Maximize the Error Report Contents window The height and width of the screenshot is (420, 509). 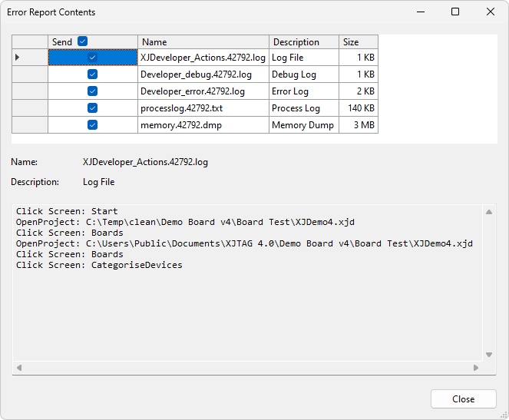point(455,12)
